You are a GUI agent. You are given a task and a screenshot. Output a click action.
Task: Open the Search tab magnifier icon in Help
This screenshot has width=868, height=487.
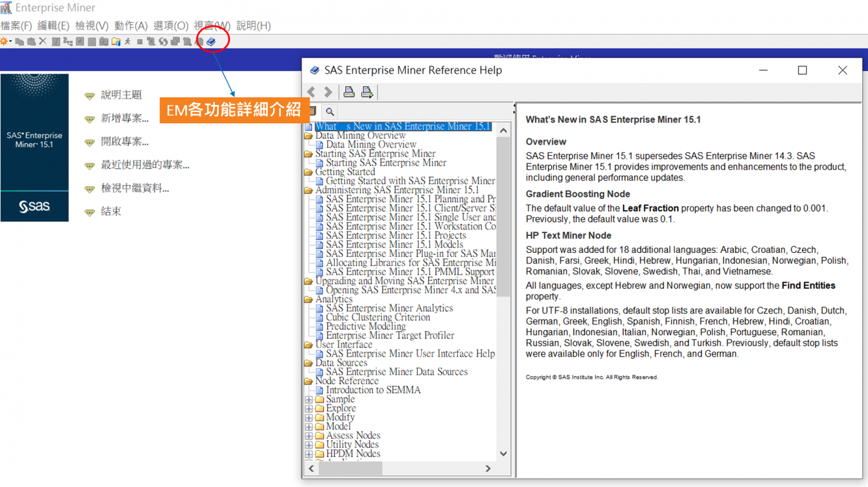(329, 111)
